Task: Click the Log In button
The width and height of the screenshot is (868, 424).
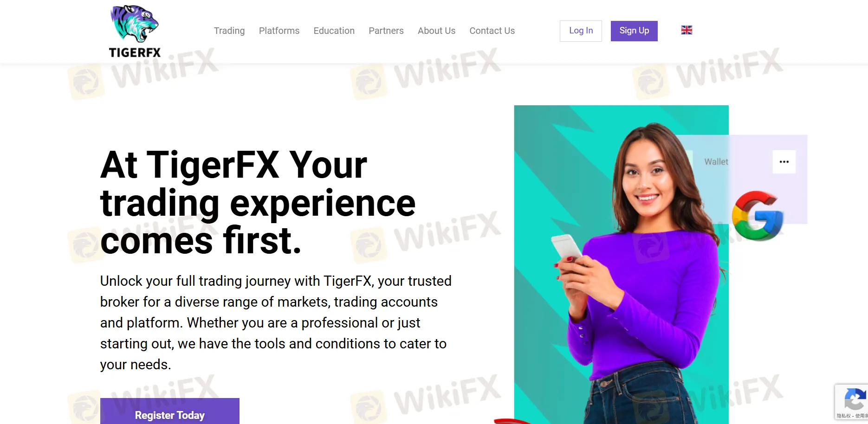Action: (581, 31)
